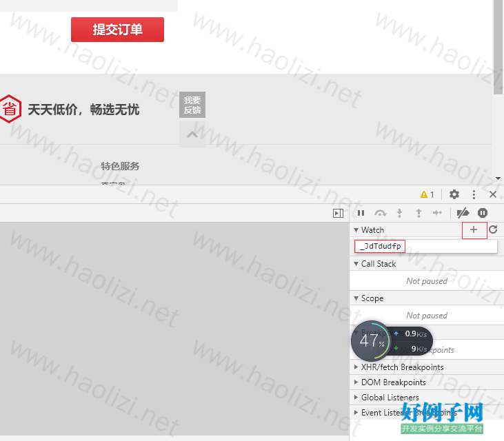Click the Step over function icon

(x=380, y=214)
